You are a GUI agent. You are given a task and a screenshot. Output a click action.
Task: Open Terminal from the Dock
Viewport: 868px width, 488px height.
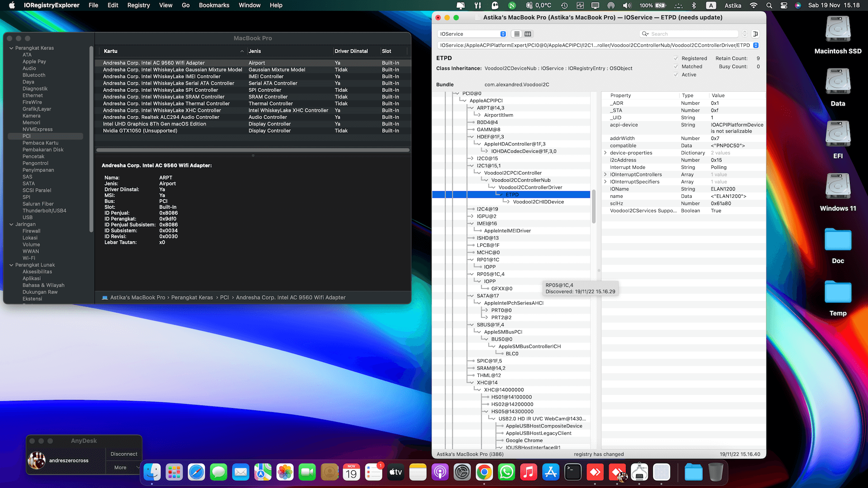[x=573, y=473]
